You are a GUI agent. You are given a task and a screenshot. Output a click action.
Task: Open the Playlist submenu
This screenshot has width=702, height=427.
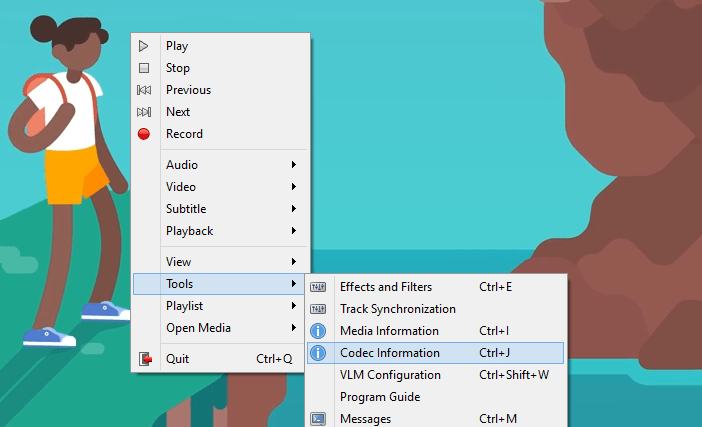click(220, 306)
